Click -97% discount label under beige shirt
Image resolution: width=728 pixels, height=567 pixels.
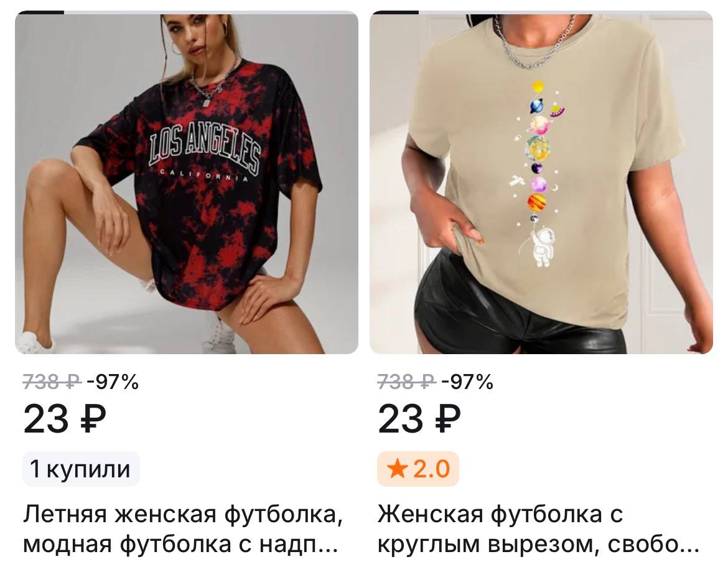(x=467, y=382)
